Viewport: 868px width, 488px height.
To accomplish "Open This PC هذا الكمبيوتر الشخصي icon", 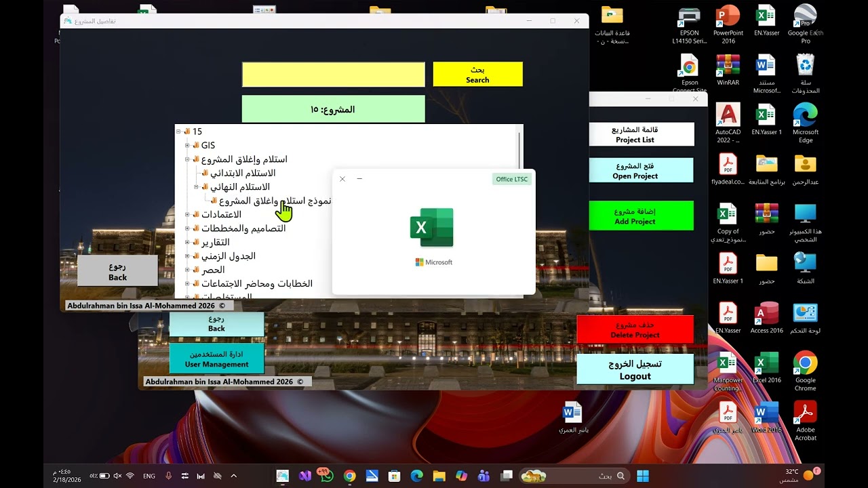I will pos(805,223).
